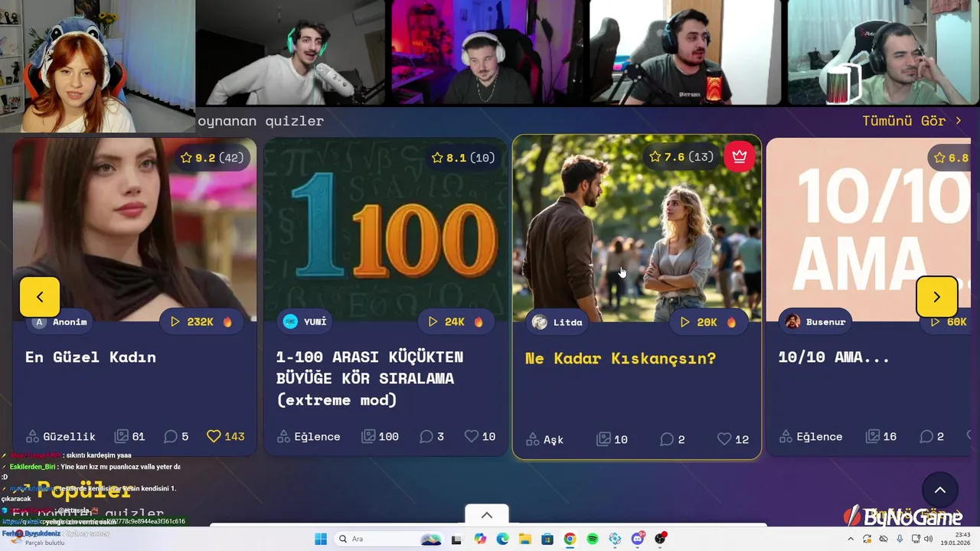Open the En Güzel Kadın quiz title

click(x=90, y=357)
